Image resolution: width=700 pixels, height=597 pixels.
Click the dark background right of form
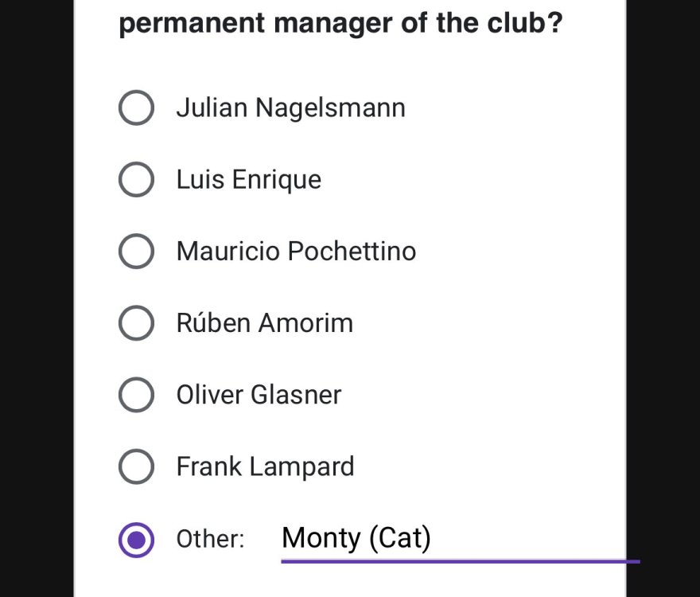tap(663, 298)
